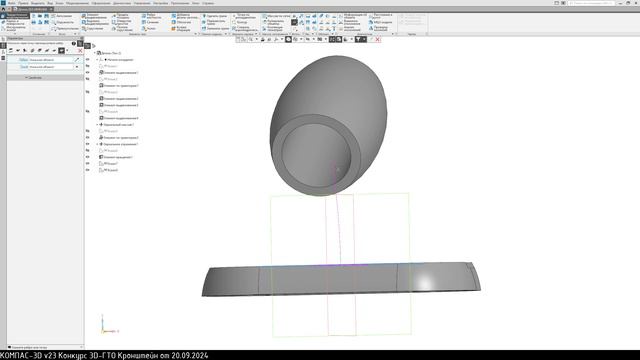The height and width of the screenshot is (360, 640).
Task: Toggle visibility of Эскиз:1 in tree
Action: (88, 66)
